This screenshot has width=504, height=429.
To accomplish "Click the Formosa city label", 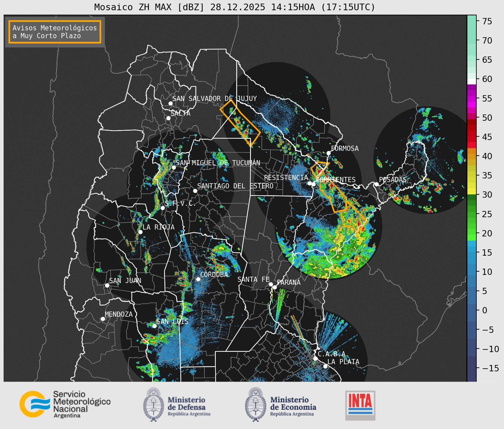I will click(x=345, y=148).
